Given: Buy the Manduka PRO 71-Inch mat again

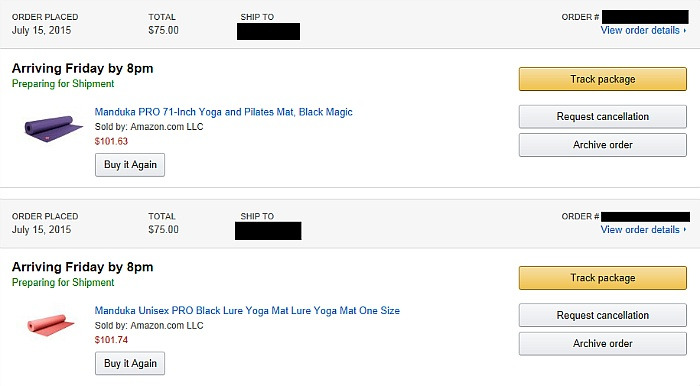Looking at the screenshot, I should tap(130, 165).
